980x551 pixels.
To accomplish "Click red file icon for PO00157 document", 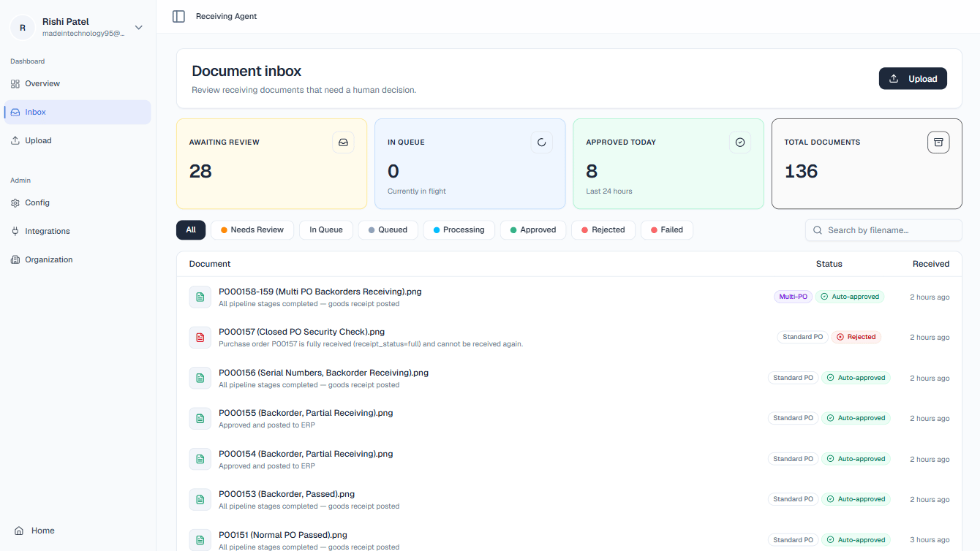I will (200, 338).
